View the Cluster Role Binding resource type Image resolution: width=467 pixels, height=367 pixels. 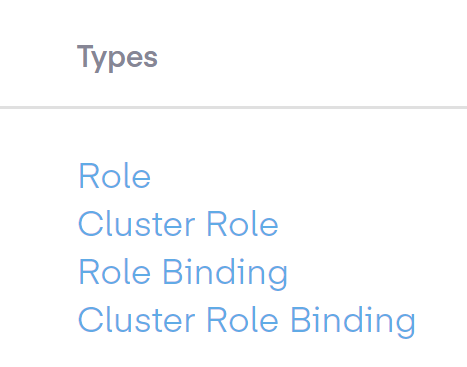[247, 320]
